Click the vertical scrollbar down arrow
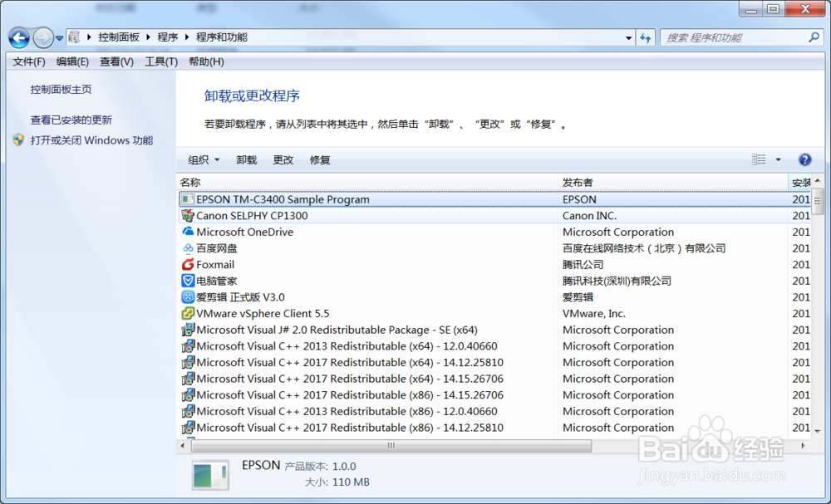 click(817, 432)
